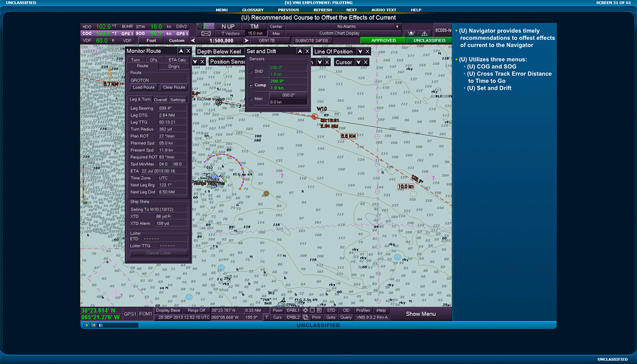Expand the Position Sensor panel arrow

[x=320, y=62]
